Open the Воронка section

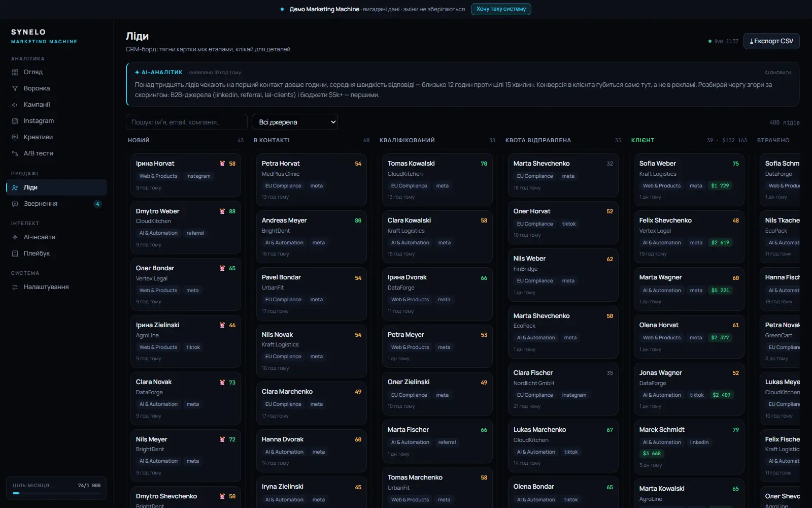(57, 88)
